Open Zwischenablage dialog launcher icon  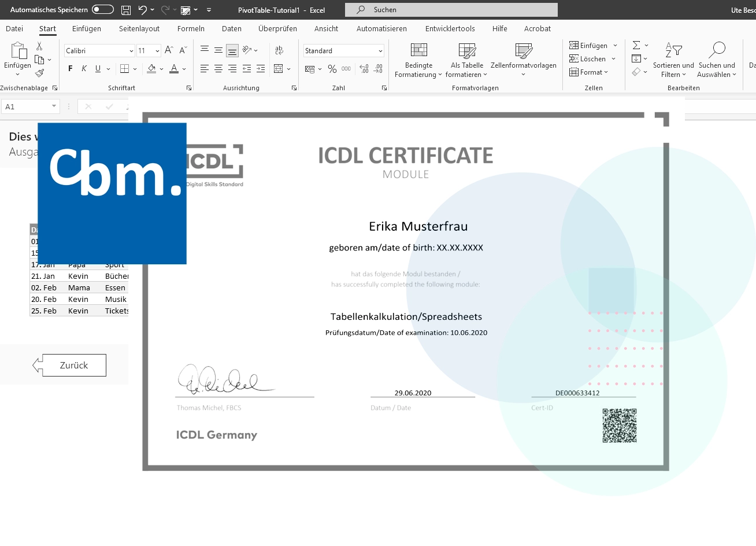(55, 88)
